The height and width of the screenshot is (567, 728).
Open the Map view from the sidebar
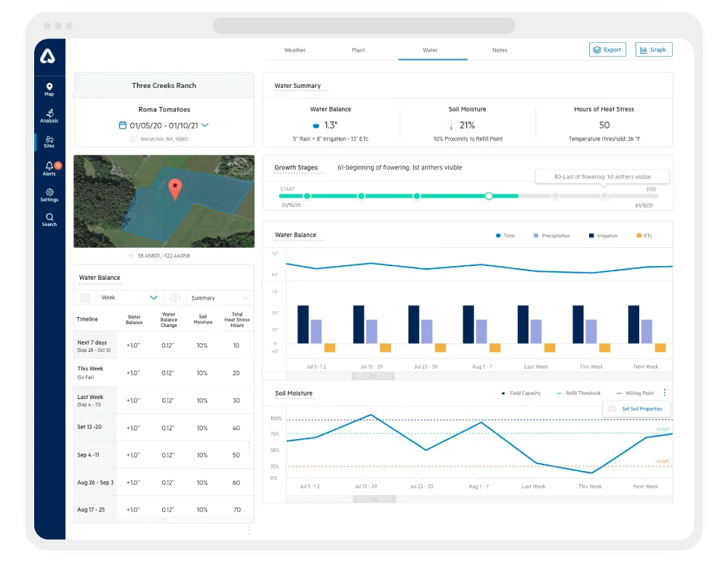(x=49, y=89)
